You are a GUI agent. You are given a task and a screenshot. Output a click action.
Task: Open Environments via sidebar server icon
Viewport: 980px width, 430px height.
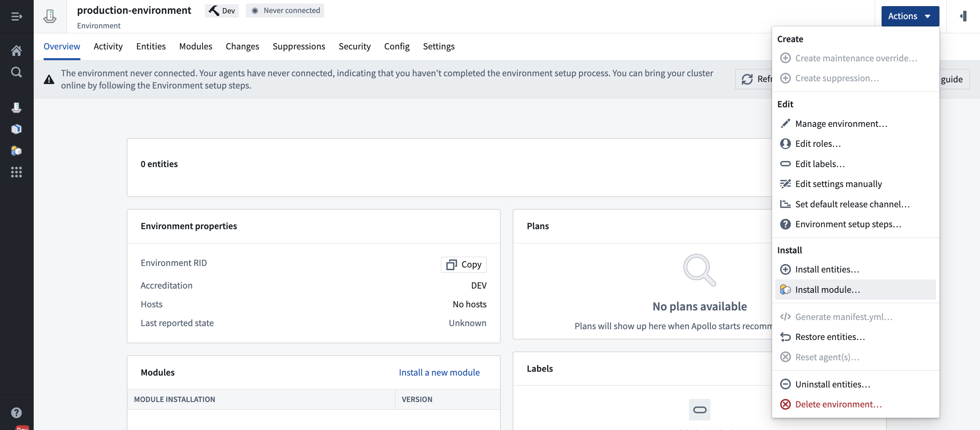coord(16,108)
